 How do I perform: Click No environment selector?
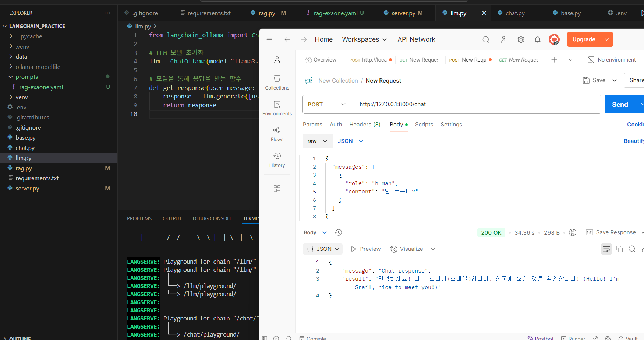(x=612, y=60)
